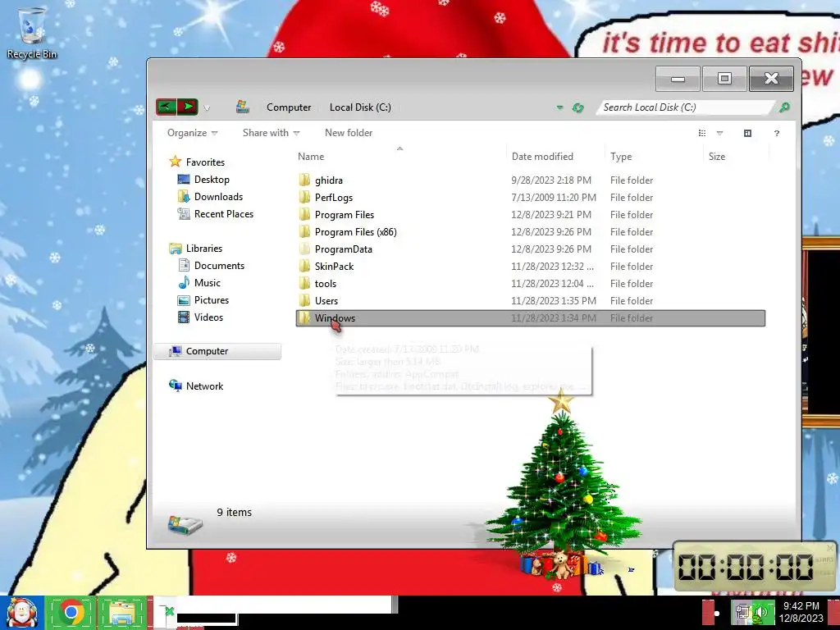Sort by the Date modified column header
Screen dimensions: 840x630
pos(542,157)
